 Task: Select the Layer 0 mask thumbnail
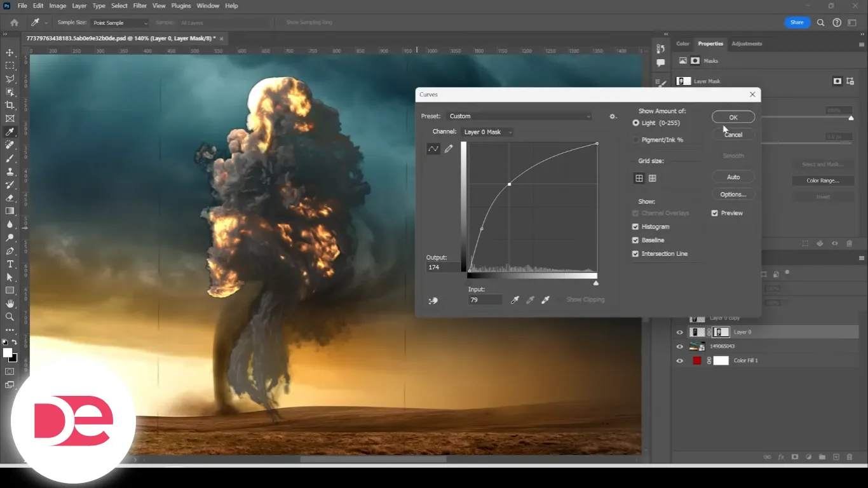(x=721, y=332)
